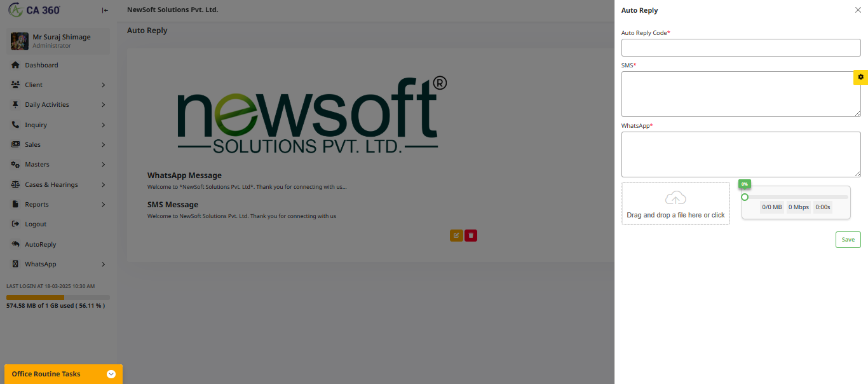Expand the Masters submenu chevron
The image size is (868, 384).
[103, 165]
